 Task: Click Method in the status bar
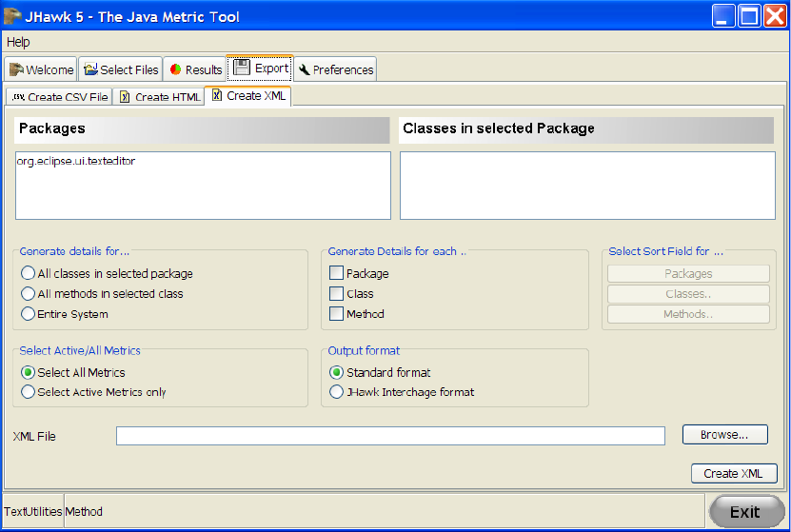coord(84,511)
